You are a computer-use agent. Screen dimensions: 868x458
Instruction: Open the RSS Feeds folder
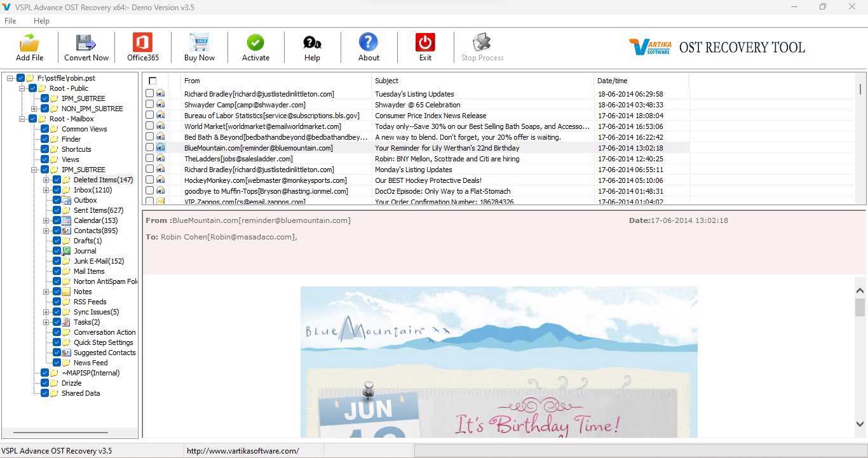click(x=90, y=302)
